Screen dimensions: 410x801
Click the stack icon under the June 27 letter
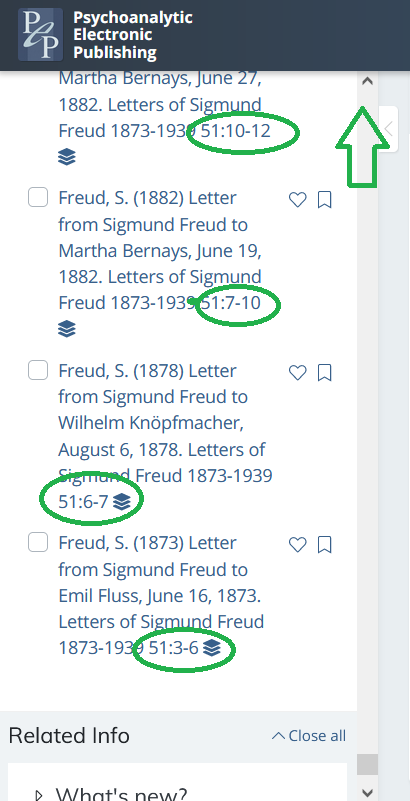tap(67, 157)
